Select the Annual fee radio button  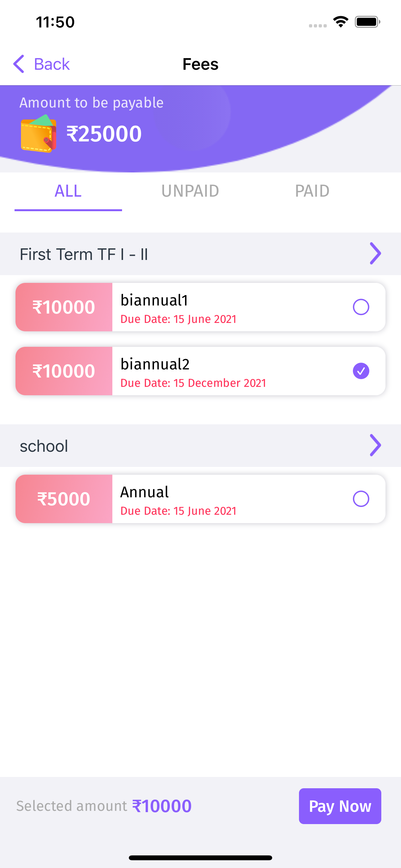pyautogui.click(x=361, y=499)
